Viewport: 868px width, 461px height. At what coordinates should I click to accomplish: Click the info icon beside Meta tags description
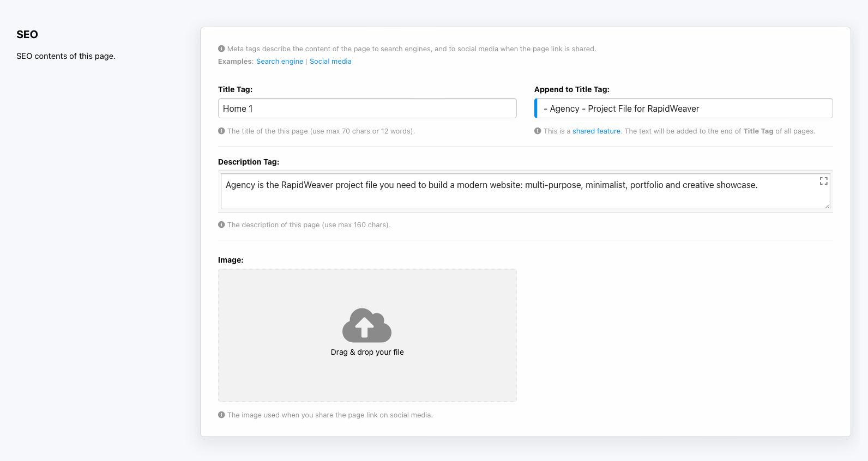tap(221, 48)
